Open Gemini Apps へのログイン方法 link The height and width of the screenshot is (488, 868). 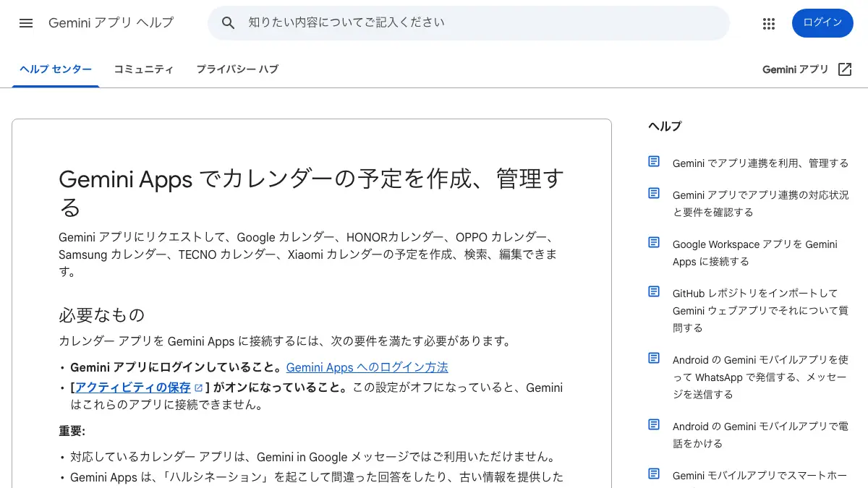pos(367,367)
